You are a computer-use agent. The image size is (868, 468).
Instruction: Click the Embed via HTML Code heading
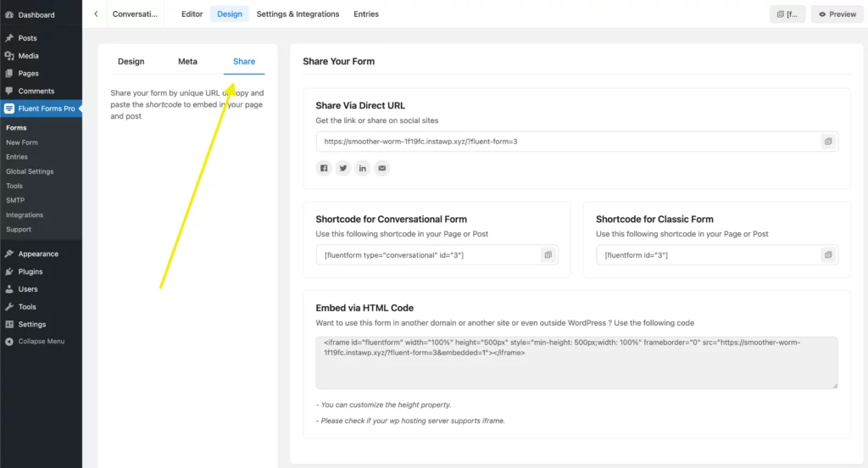[364, 308]
